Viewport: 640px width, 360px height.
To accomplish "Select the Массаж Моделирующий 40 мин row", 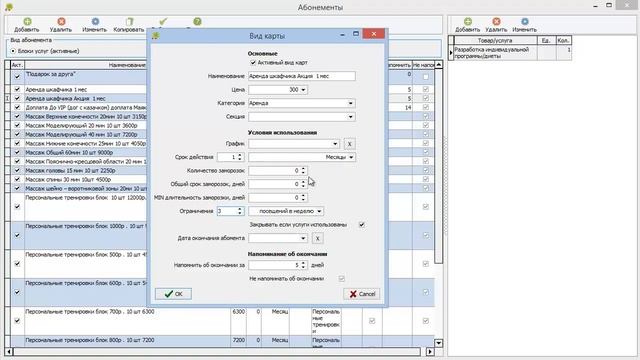I will point(85,134).
